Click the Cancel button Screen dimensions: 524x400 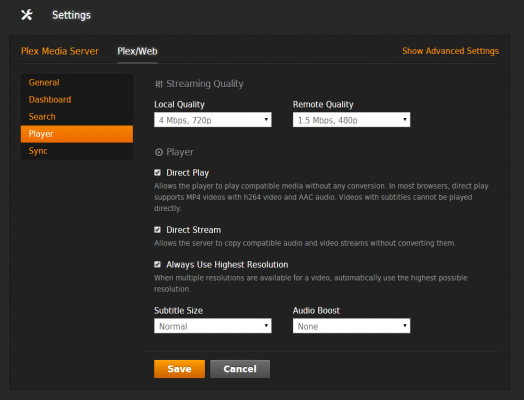pos(240,369)
